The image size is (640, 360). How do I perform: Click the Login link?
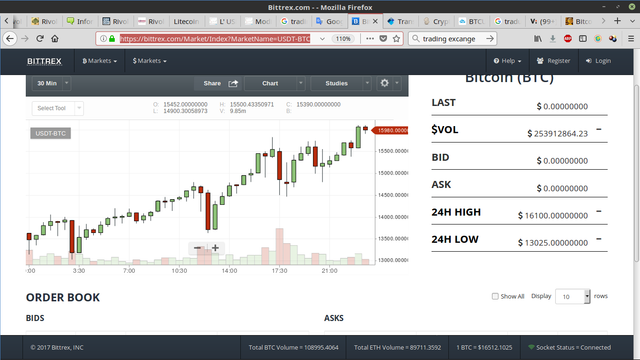(x=598, y=61)
